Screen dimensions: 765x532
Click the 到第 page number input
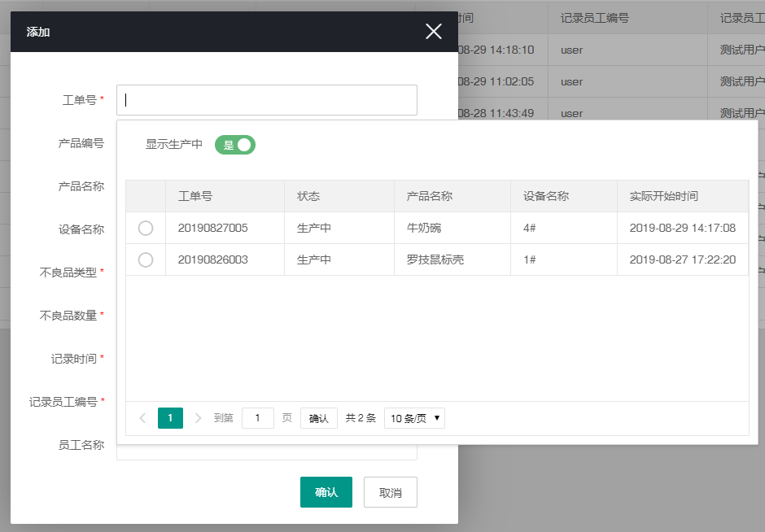coord(258,417)
